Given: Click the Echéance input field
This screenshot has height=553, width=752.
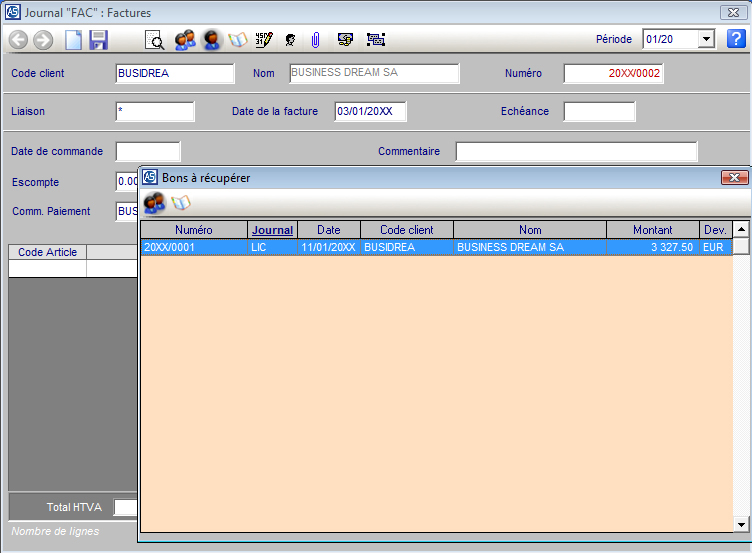Looking at the screenshot, I should click(599, 111).
